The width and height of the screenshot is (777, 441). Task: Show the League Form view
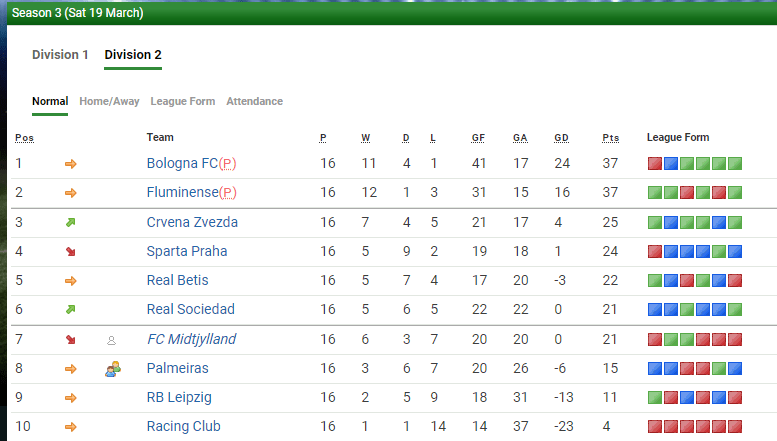point(182,101)
